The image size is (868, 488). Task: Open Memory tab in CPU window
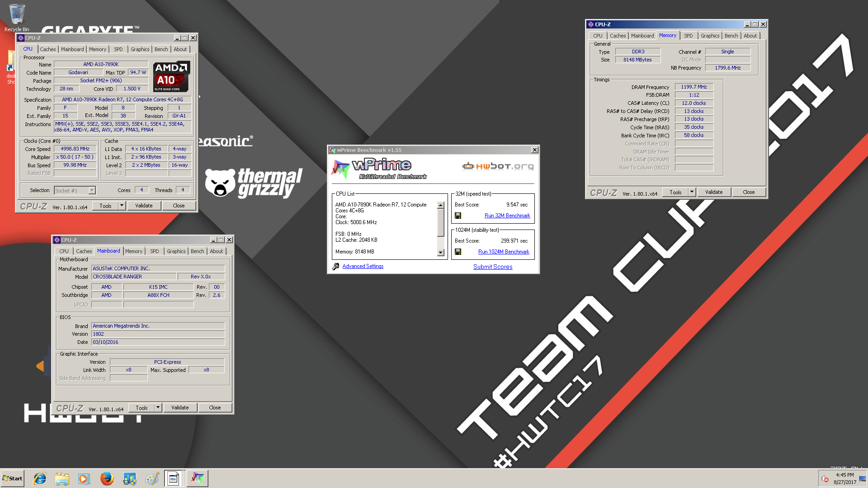pyautogui.click(x=98, y=49)
